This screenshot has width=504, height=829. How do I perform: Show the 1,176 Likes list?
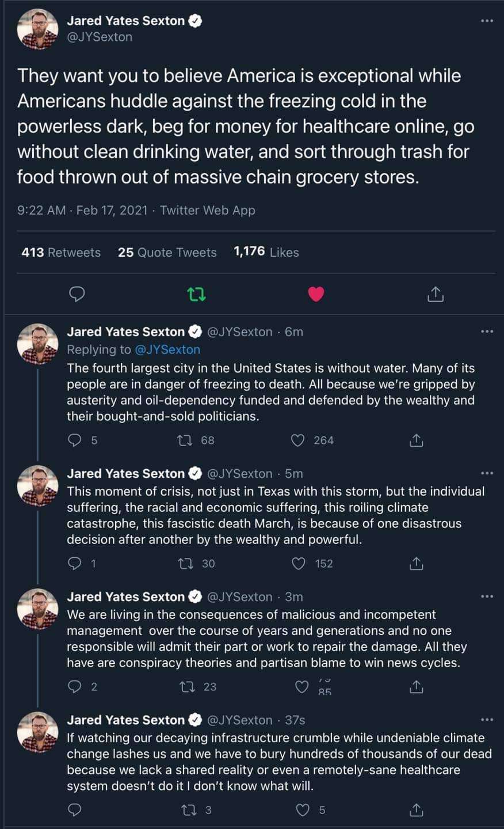[x=266, y=252]
